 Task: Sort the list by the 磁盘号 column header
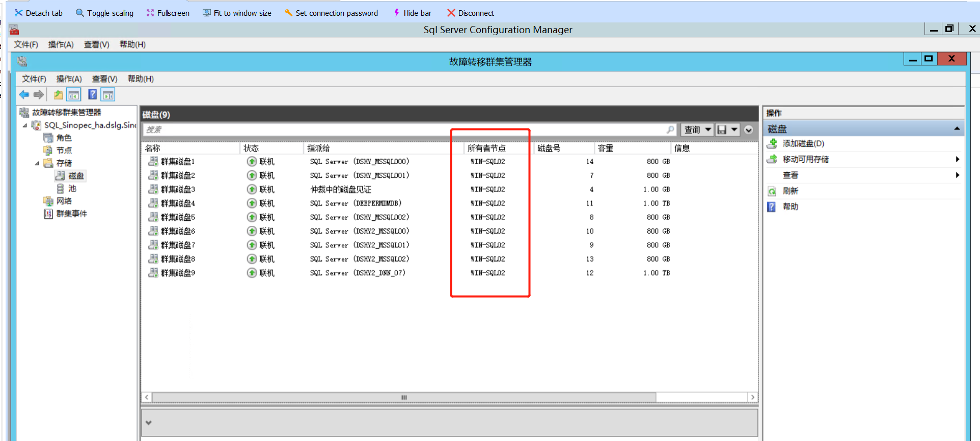[x=564, y=148]
